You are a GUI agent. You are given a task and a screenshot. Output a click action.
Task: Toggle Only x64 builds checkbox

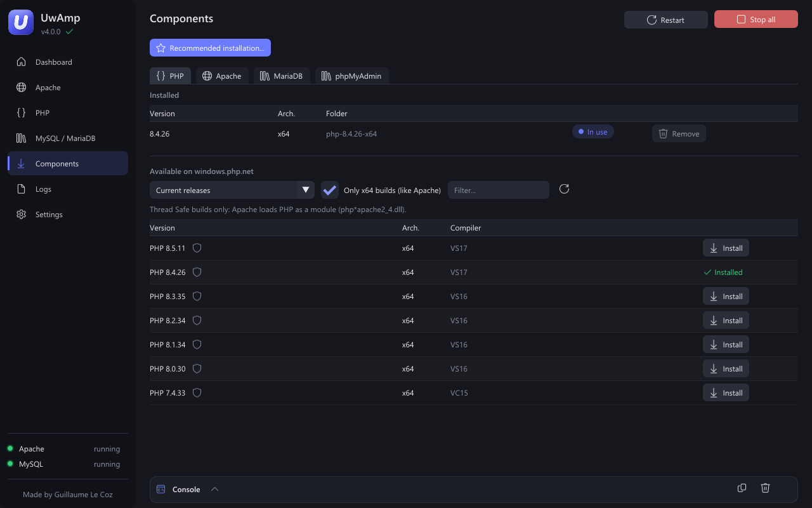(330, 190)
